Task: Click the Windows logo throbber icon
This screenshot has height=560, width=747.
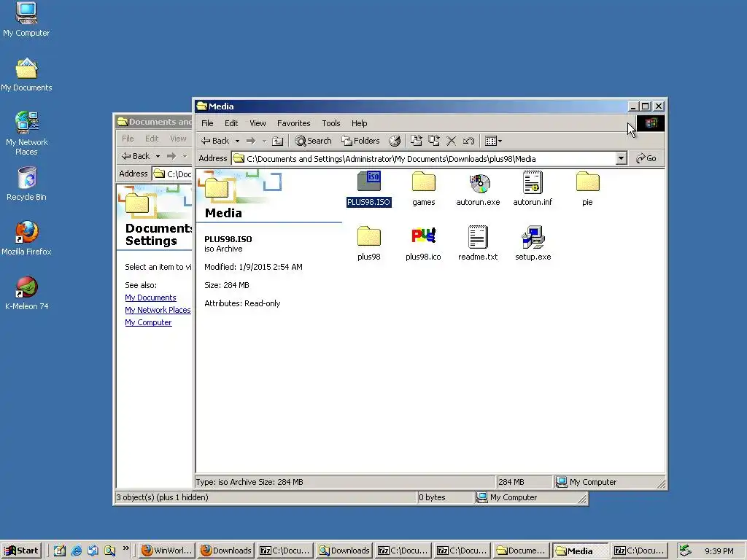Action: click(650, 124)
